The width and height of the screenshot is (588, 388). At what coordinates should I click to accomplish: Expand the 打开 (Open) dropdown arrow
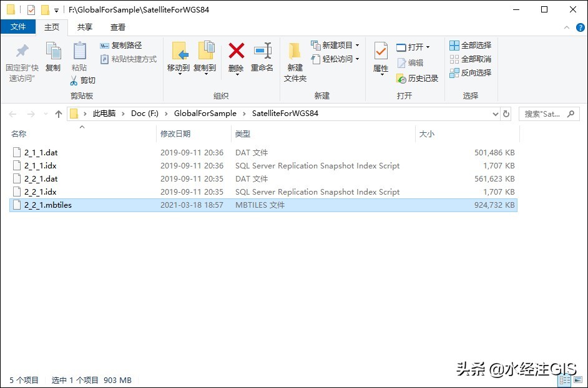pos(428,46)
